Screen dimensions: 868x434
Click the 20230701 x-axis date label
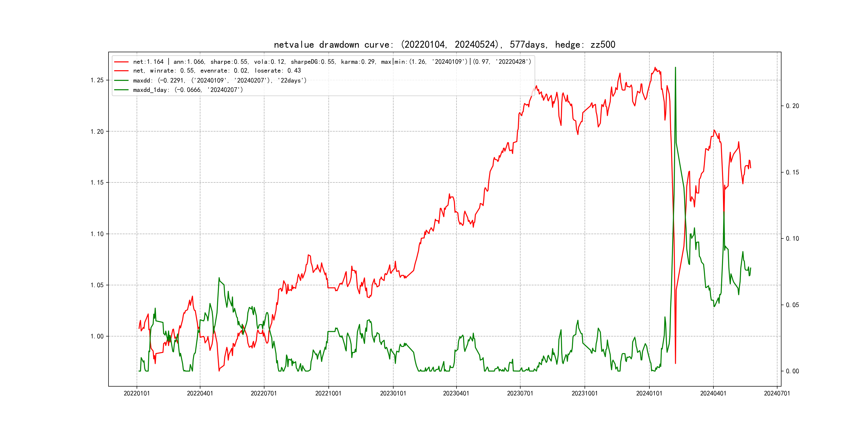pos(520,393)
